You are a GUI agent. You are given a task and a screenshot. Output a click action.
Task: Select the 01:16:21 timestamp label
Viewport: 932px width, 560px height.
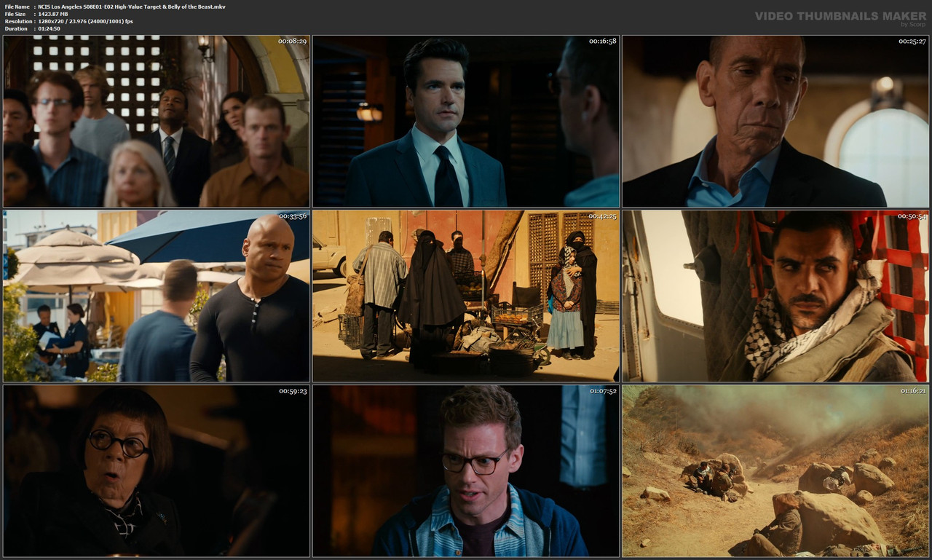click(x=913, y=391)
